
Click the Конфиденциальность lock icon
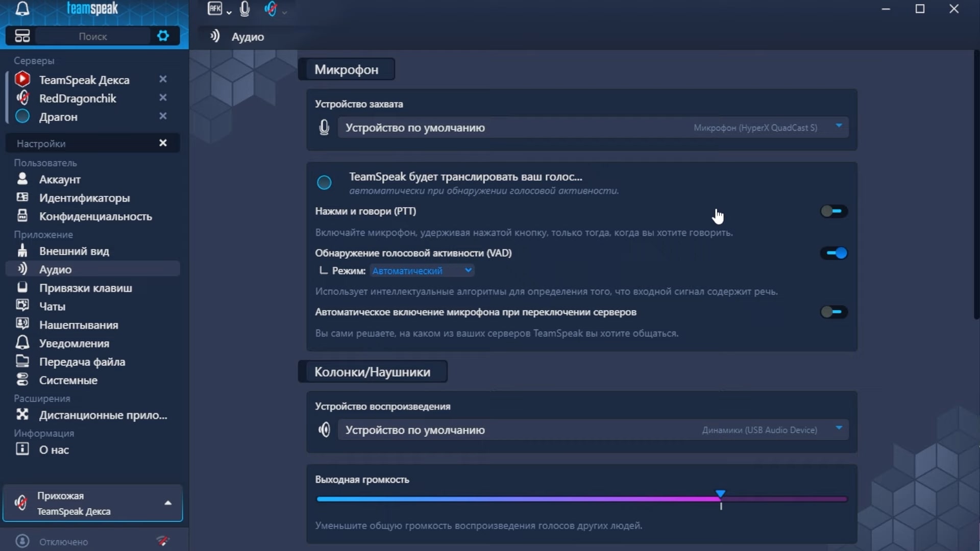click(x=22, y=215)
